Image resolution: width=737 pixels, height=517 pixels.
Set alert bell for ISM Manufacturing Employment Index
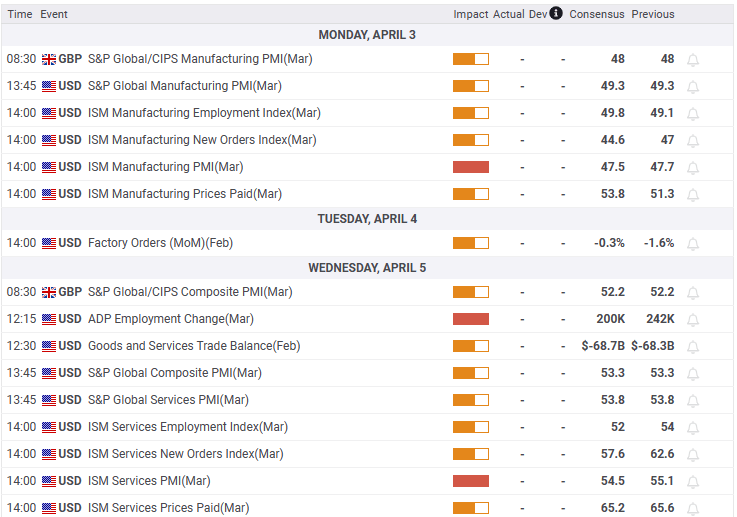693,114
